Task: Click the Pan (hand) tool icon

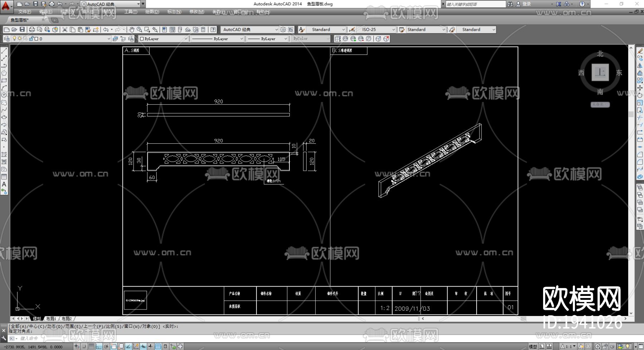Action: (x=132, y=30)
